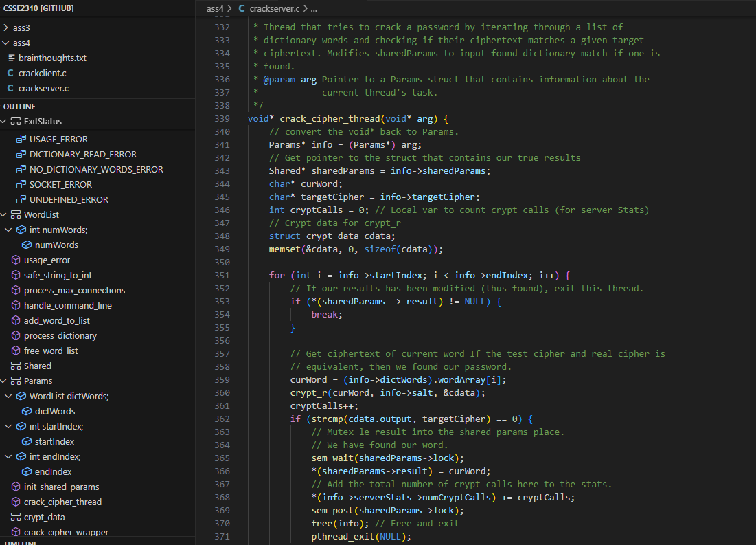This screenshot has height=545, width=756.
Task: Jump to crack_cipher_thread in the outline
Action: pyautogui.click(x=62, y=502)
